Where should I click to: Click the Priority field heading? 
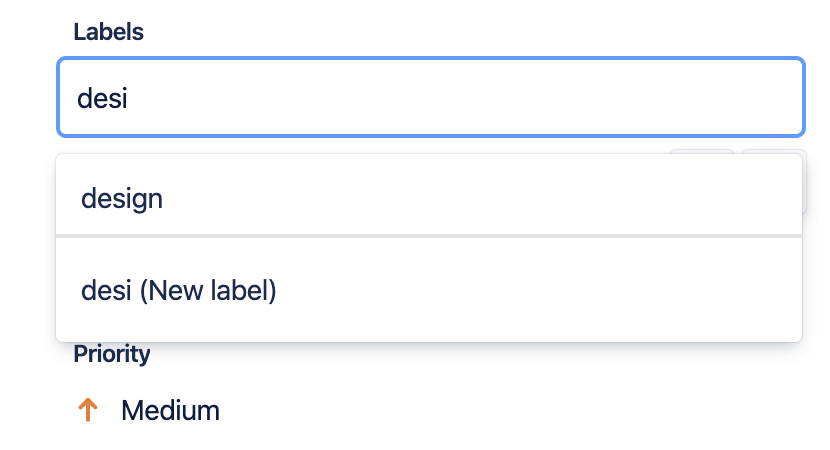(112, 353)
